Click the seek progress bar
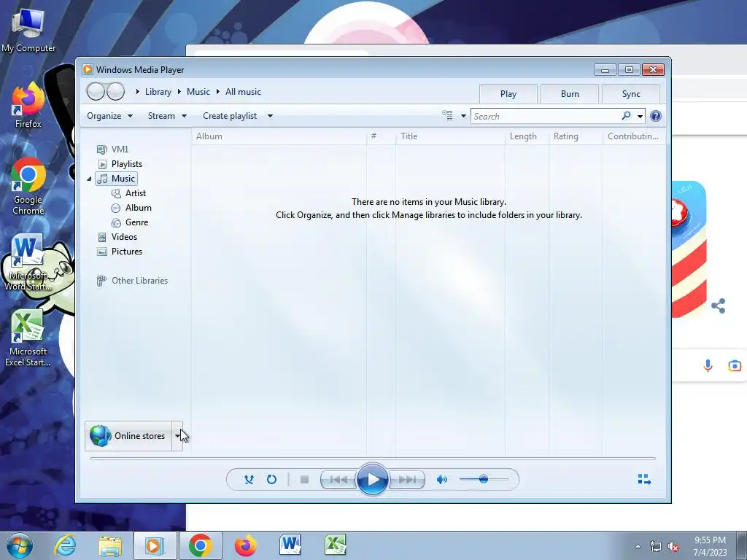Viewport: 747px width, 560px height. pos(373,458)
